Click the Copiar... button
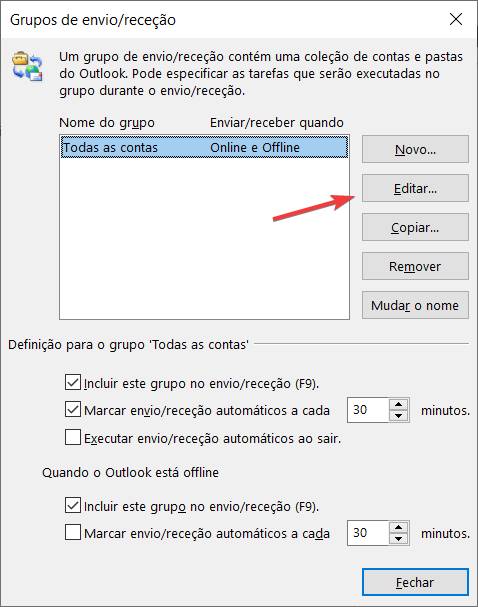Screen dimensions: 478x607 [x=415, y=228]
